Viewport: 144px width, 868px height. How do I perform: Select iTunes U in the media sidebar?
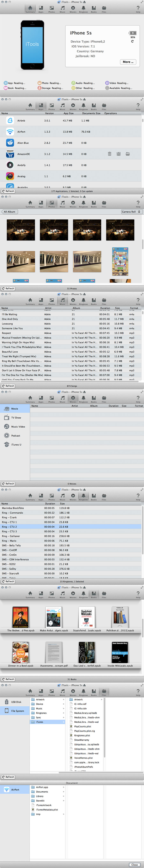click(15, 444)
